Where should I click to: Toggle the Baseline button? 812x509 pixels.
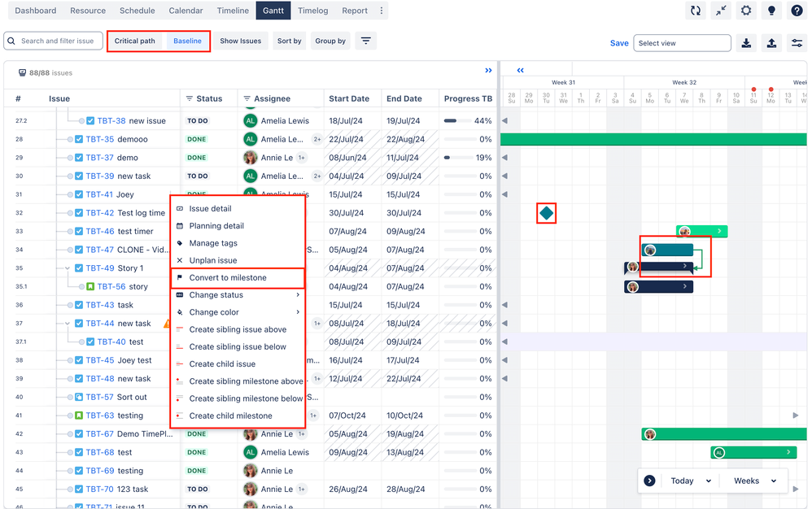click(187, 41)
